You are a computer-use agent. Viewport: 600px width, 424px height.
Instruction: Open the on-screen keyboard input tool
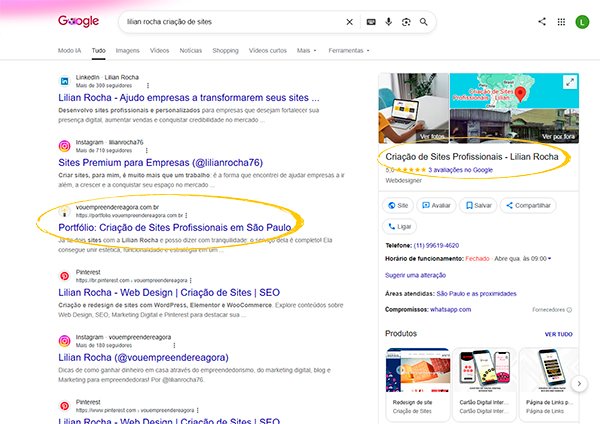click(371, 22)
